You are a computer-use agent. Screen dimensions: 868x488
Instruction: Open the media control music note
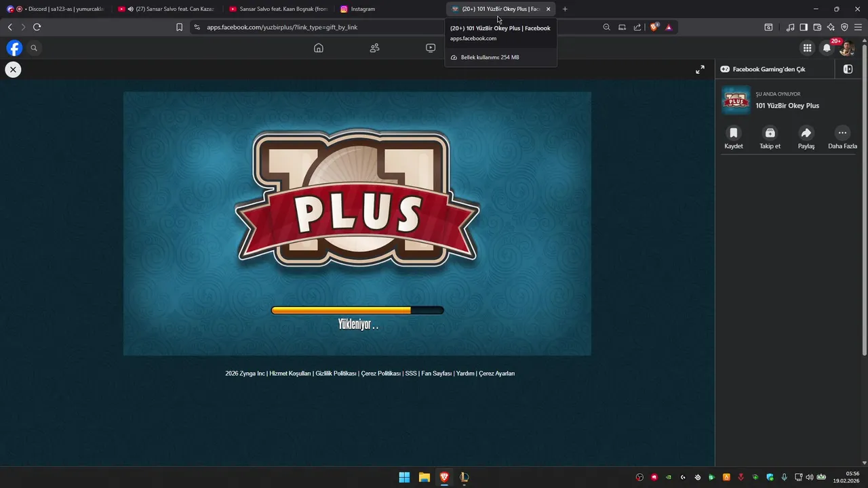click(x=790, y=27)
